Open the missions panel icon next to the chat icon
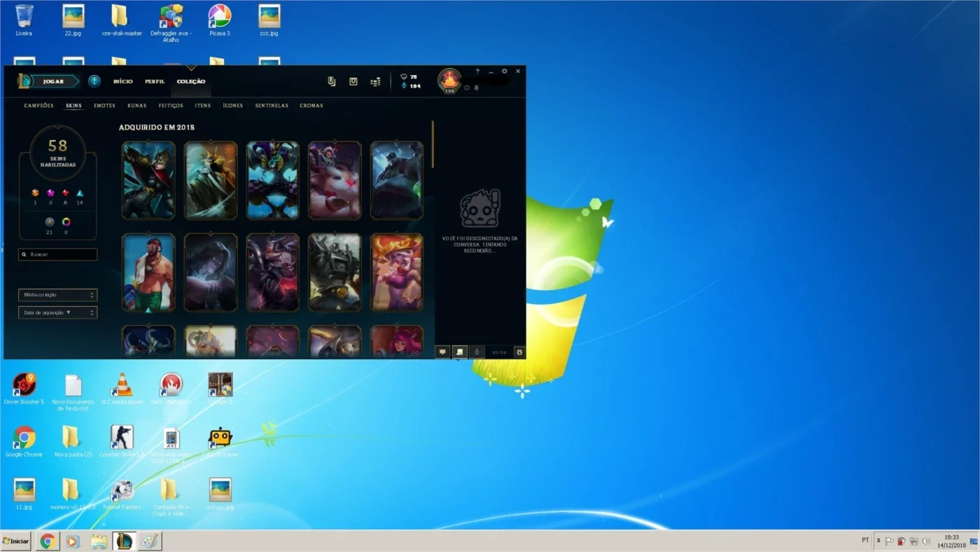The width and height of the screenshot is (980, 552). point(459,352)
